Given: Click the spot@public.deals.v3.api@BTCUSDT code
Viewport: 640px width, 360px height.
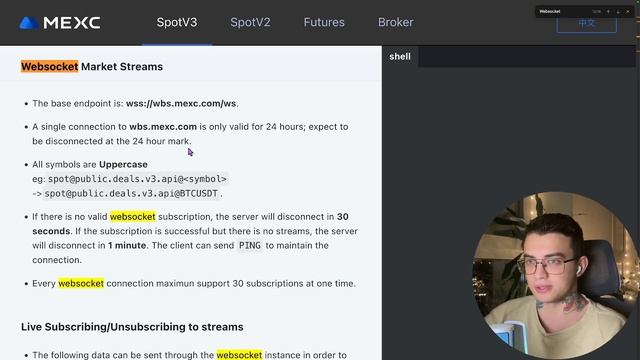Looking at the screenshot, I should (x=131, y=193).
